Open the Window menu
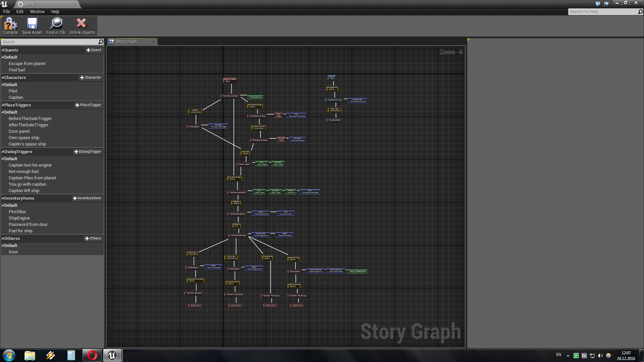The height and width of the screenshot is (362, 644). pos(37,11)
